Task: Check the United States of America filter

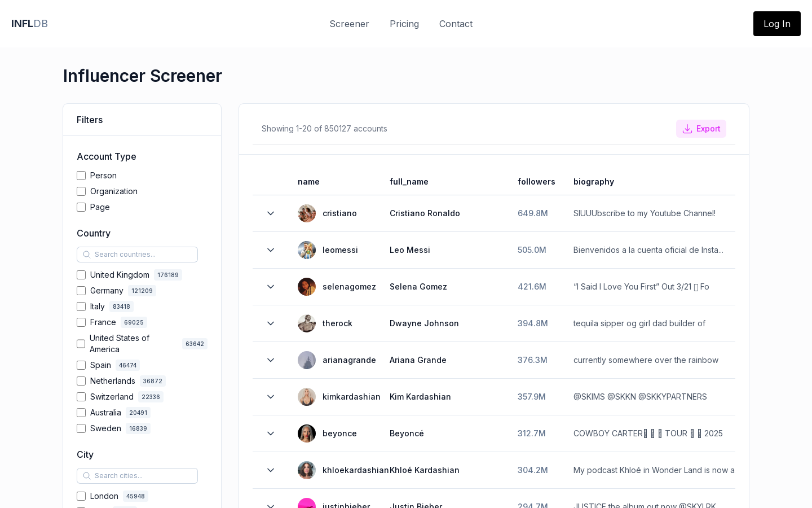Action: pos(81,344)
